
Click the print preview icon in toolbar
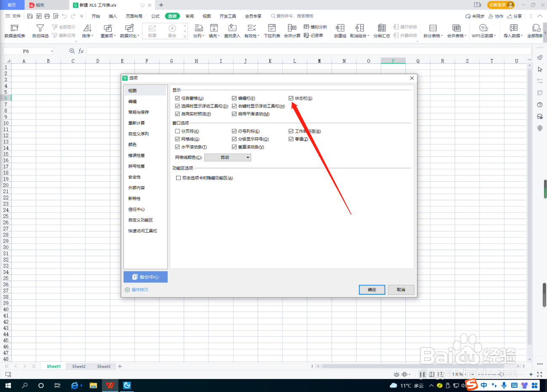56,16
